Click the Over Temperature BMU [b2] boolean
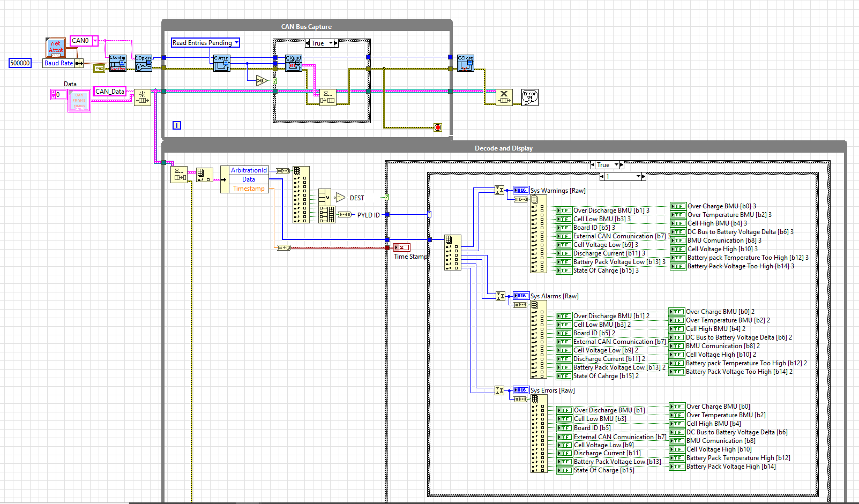This screenshot has width=859, height=504. click(x=677, y=415)
